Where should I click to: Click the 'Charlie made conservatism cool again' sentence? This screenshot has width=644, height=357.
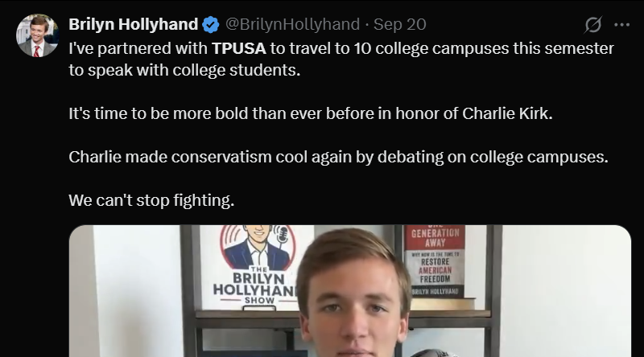coord(338,157)
